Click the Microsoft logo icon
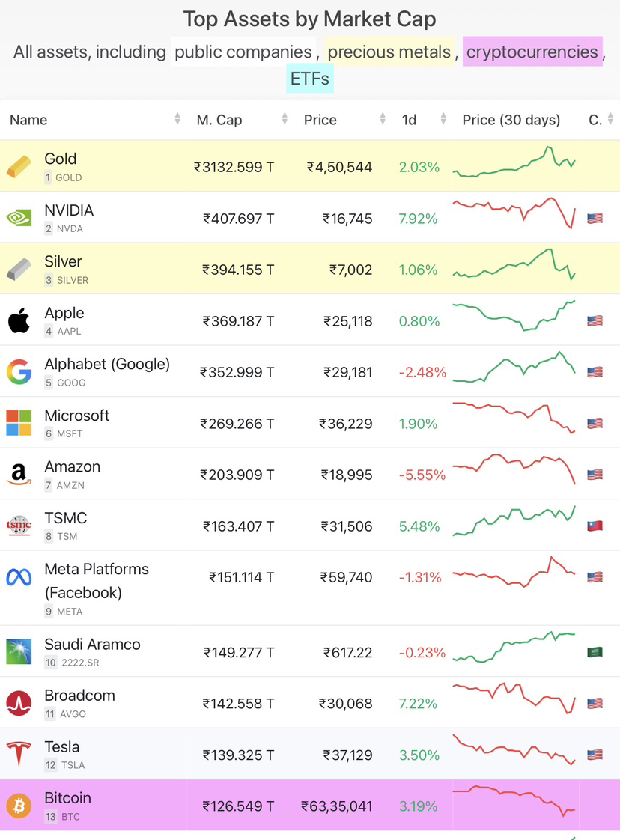 [19, 423]
